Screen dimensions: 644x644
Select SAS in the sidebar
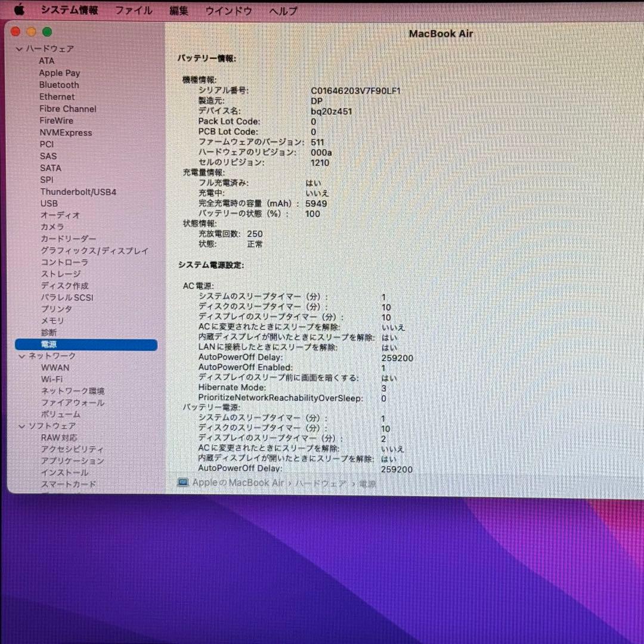[48, 156]
